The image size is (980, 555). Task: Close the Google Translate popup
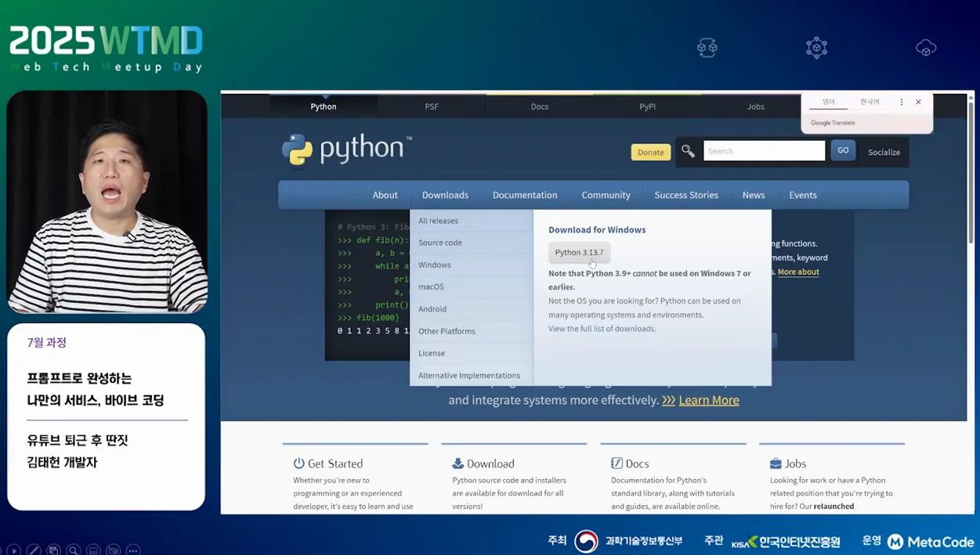pos(918,102)
